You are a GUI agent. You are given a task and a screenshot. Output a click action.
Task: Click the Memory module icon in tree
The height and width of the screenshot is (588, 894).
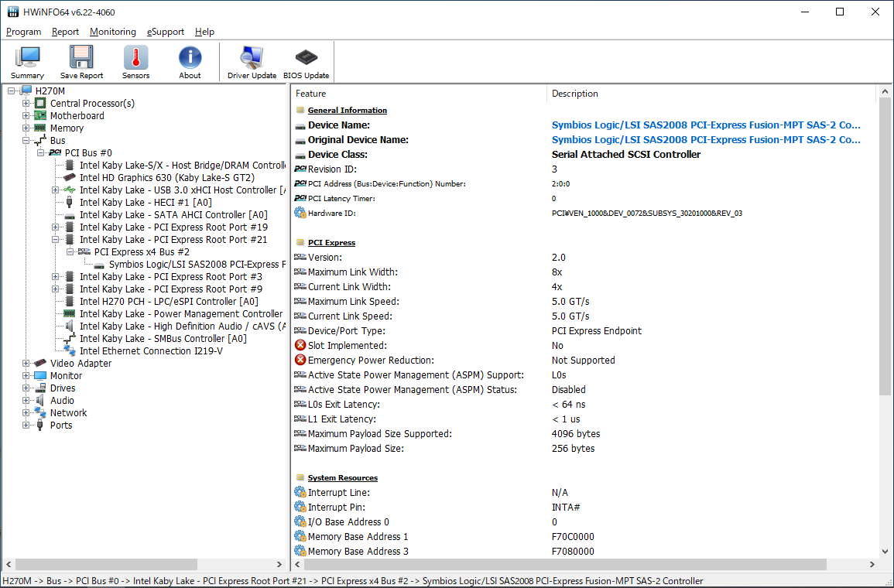[40, 128]
